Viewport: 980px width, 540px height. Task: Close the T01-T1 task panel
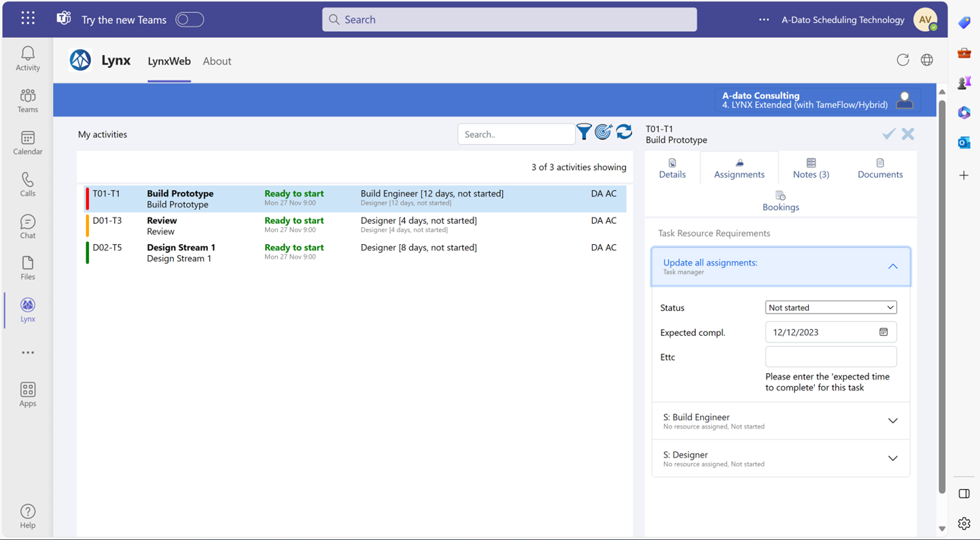point(908,134)
